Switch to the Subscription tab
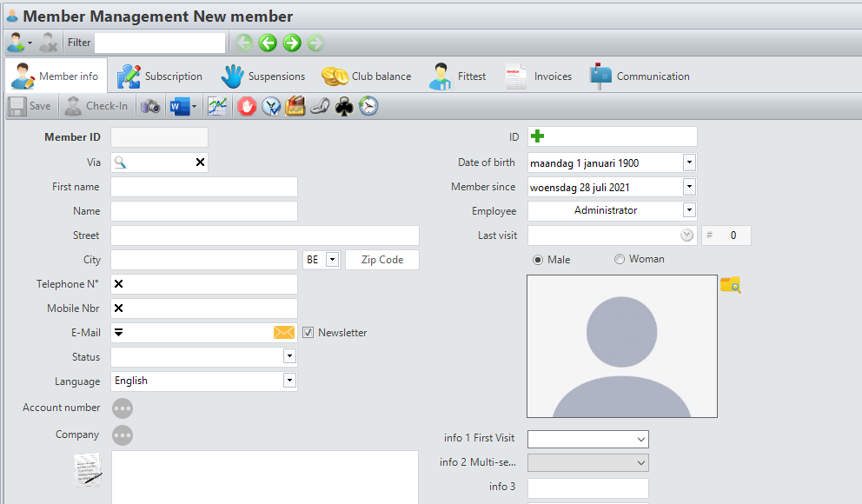Image resolution: width=862 pixels, height=504 pixels. point(161,76)
